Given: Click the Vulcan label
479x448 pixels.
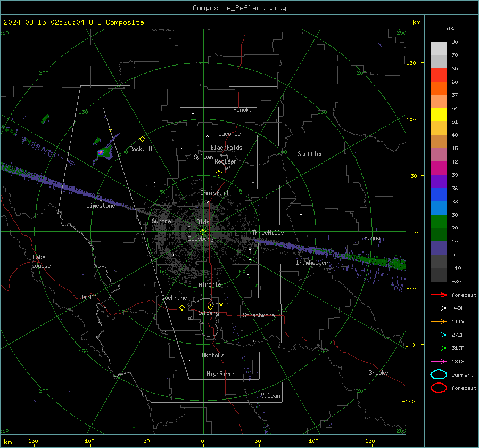Looking at the screenshot, I should click(x=270, y=396).
